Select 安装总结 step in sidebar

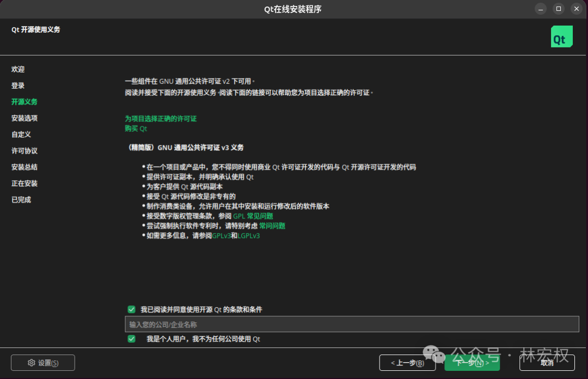click(24, 167)
